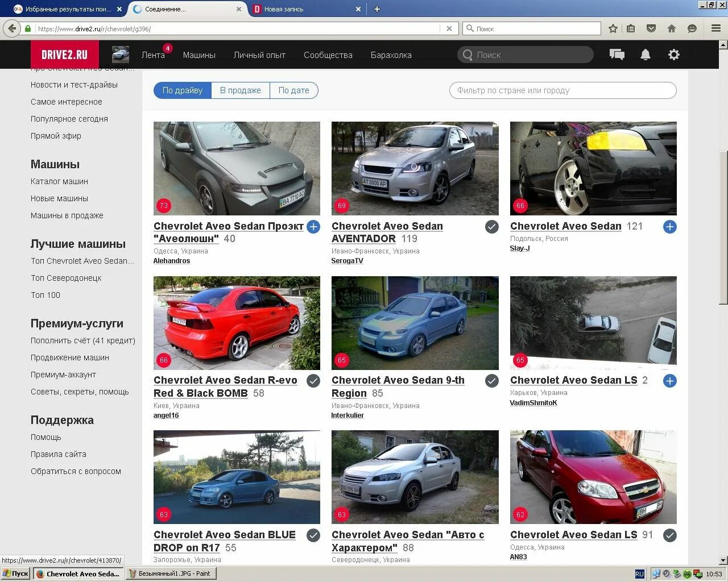728x582 pixels.
Task: Open the settings gear icon in header
Action: click(674, 55)
